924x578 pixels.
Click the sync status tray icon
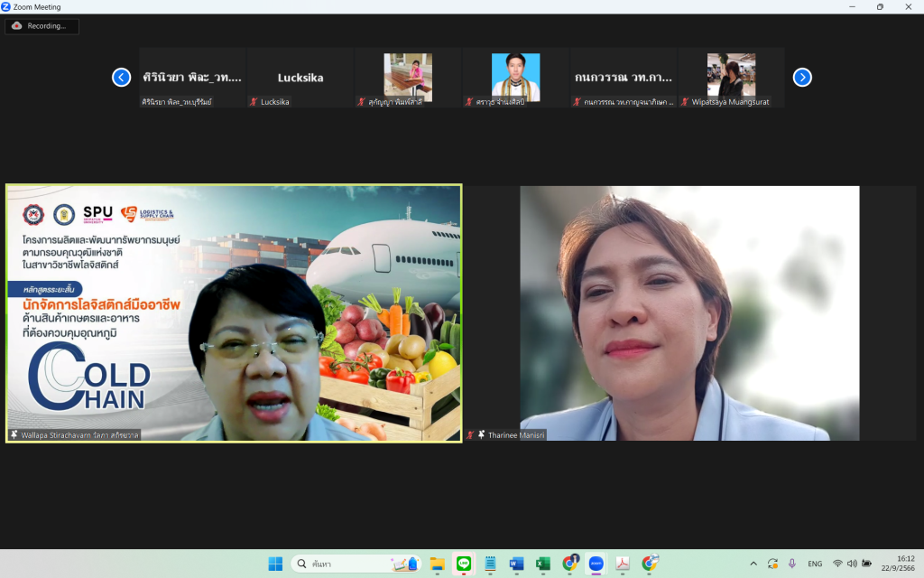coord(772,564)
